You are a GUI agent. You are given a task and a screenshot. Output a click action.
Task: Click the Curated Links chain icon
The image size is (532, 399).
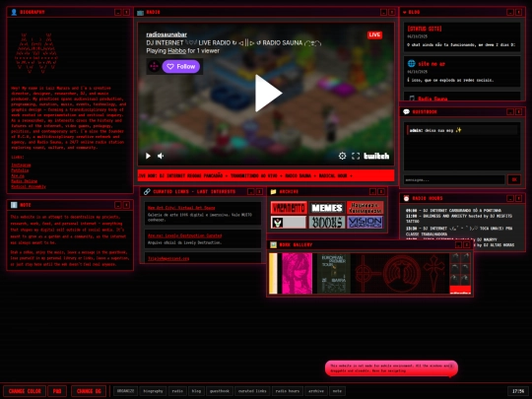pyautogui.click(x=147, y=191)
